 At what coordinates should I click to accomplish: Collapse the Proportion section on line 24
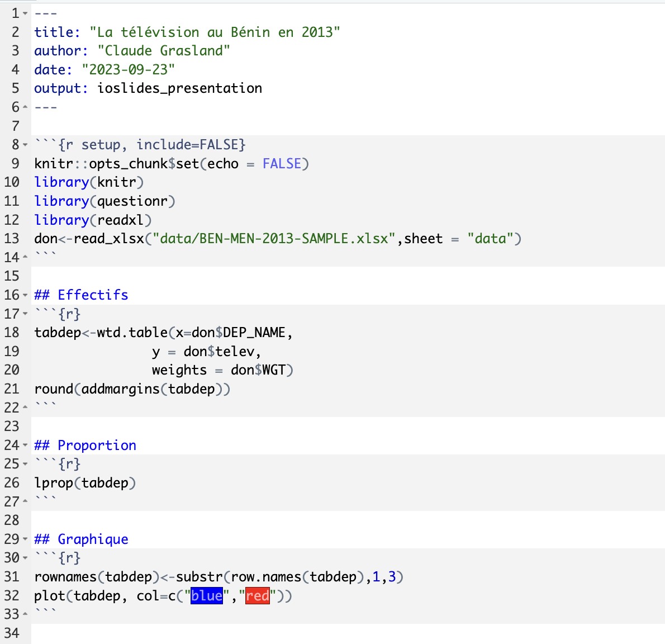pyautogui.click(x=25, y=446)
